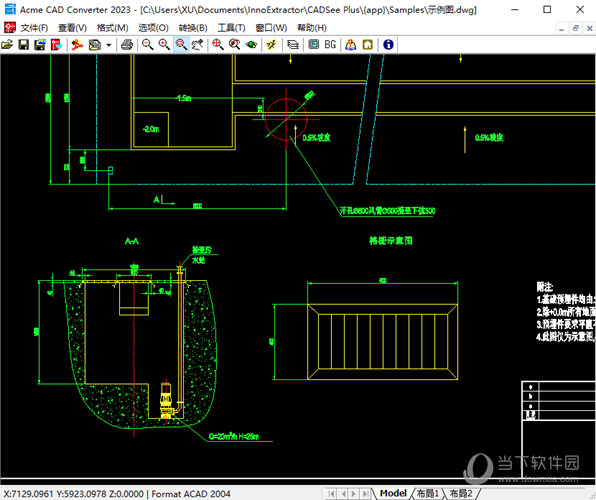This screenshot has width=596, height=500.
Task: Click the Q=20m³/h H=25m pump label
Action: tap(234, 437)
